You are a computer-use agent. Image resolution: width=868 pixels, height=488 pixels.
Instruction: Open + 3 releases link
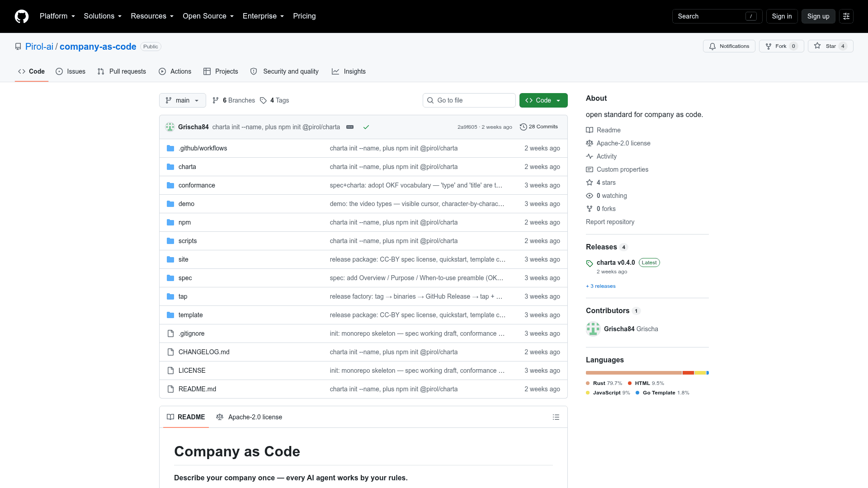(601, 286)
